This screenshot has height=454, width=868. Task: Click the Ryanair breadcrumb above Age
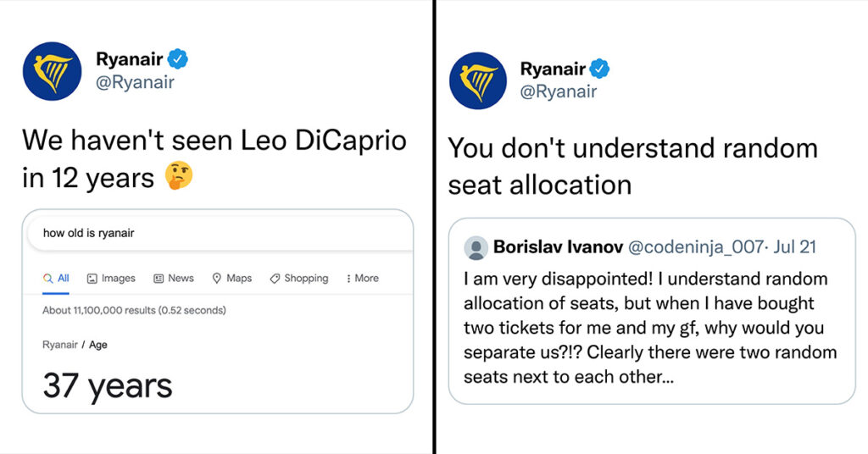(60, 345)
